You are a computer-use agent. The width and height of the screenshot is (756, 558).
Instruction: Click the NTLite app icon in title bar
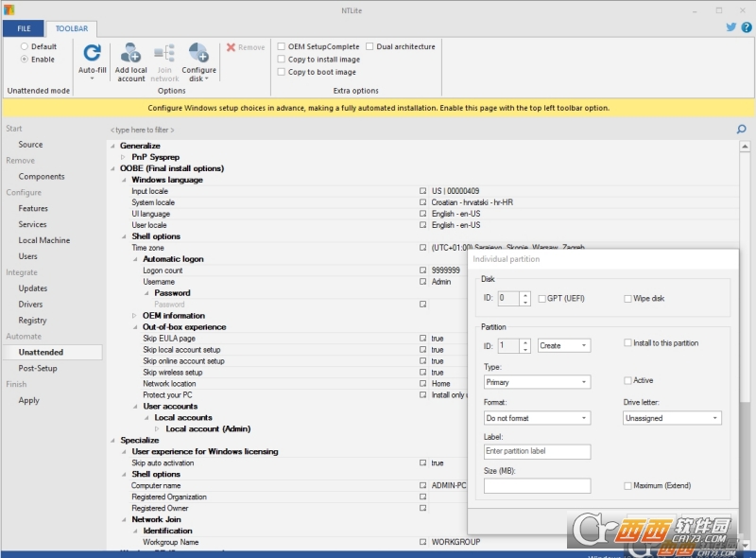[9, 9]
